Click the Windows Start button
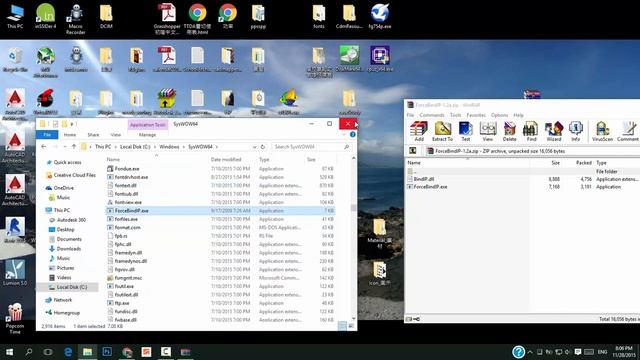The image size is (640, 360). click(x=9, y=352)
